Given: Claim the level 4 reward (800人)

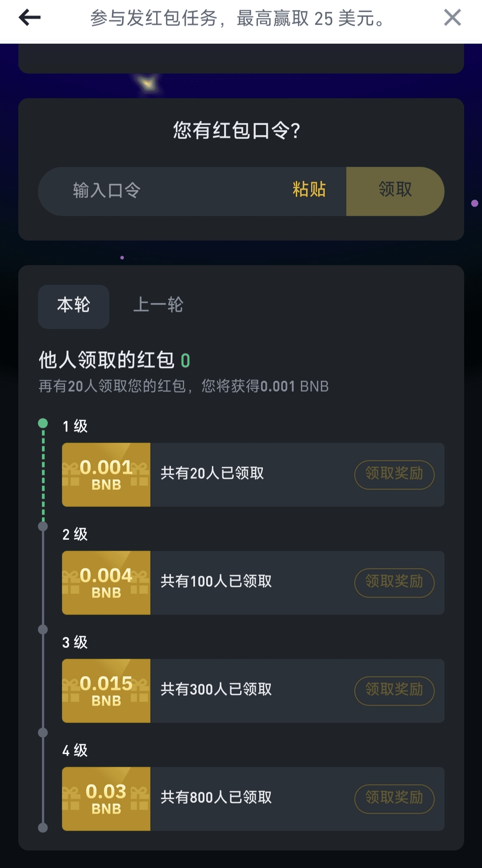Looking at the screenshot, I should point(394,799).
